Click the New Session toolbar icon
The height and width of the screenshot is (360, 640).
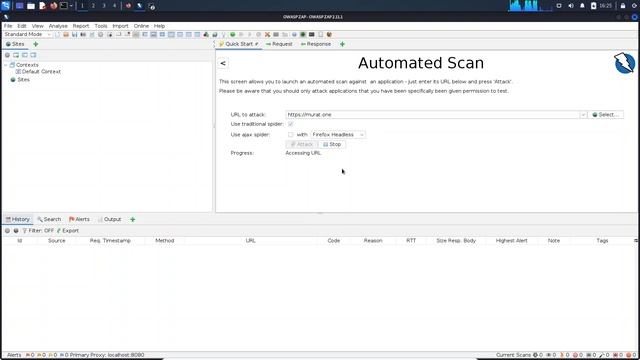point(57,35)
